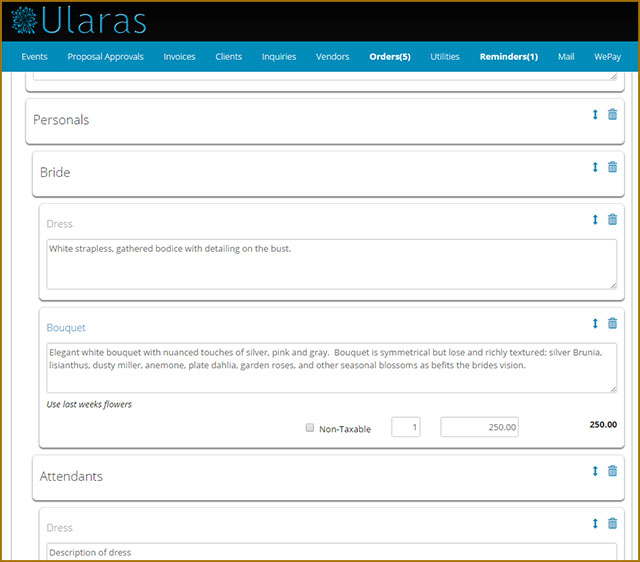This screenshot has height=562, width=640.
Task: Delete the Bride's Dress item
Action: tap(612, 219)
